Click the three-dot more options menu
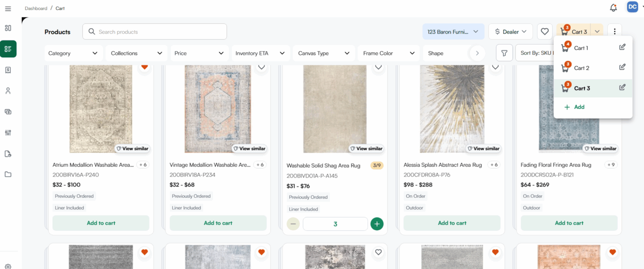Image resolution: width=644 pixels, height=269 pixels. 614,32
